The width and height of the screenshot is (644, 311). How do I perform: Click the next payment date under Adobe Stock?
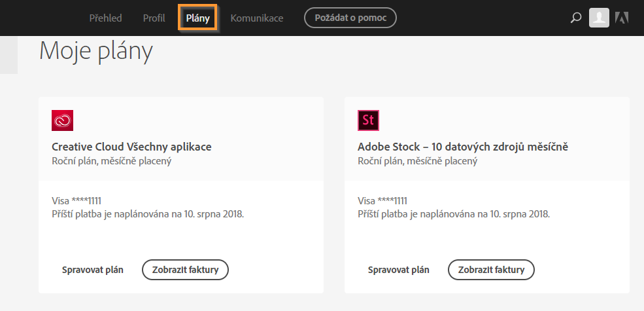454,214
